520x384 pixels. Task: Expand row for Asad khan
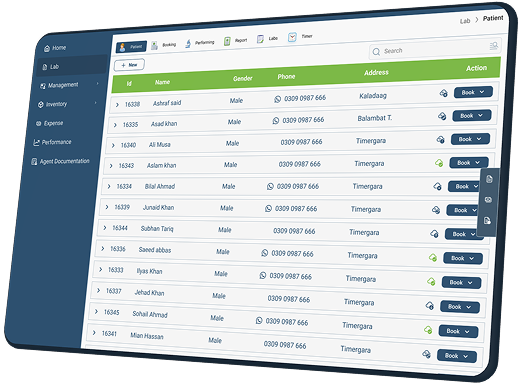tap(115, 125)
